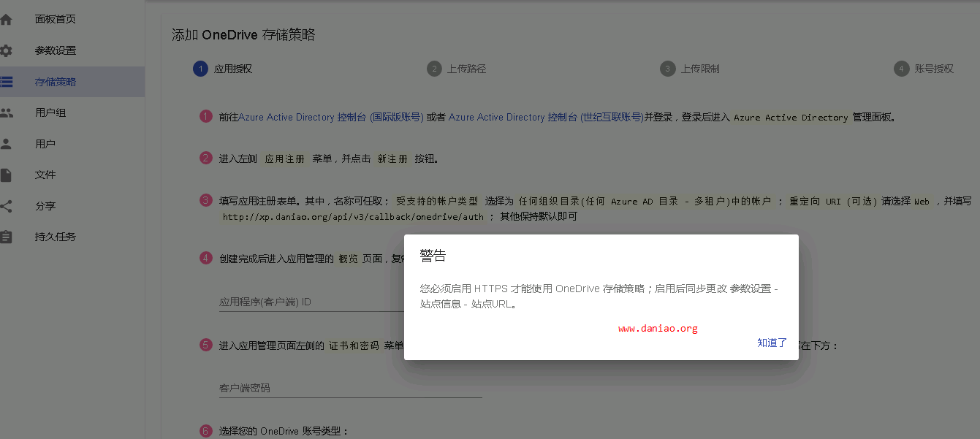Click the callback URL http://xp.daniao.org/api/v3/callback/onedrive/auth
This screenshot has height=439, width=980.
point(353,217)
